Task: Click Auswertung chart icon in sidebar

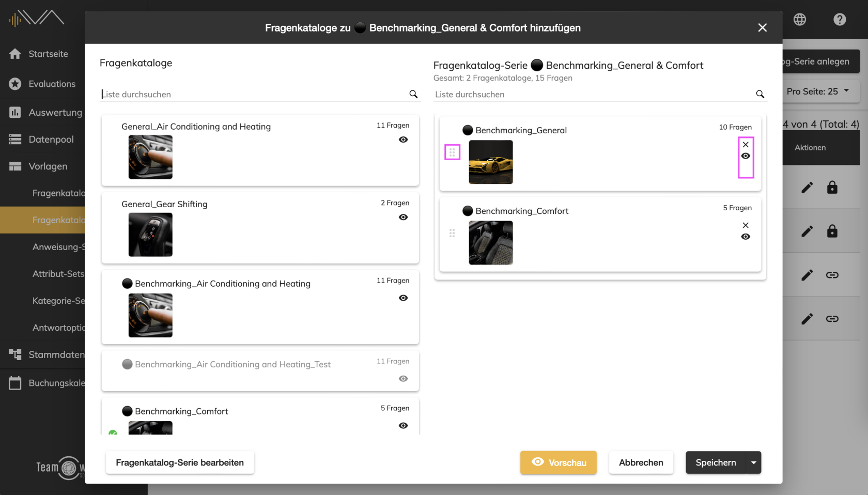Action: (x=15, y=112)
